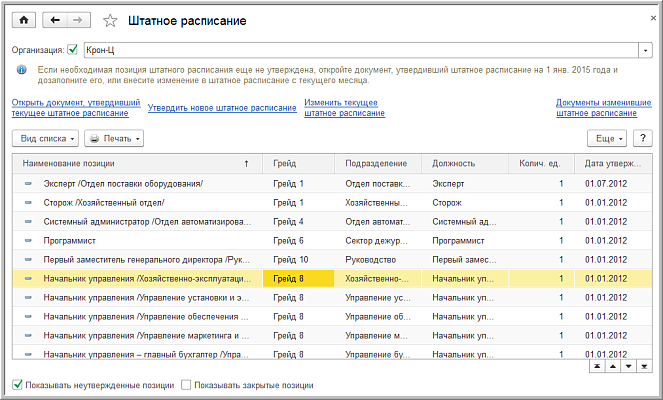Open the Печать dropdown menu

click(x=114, y=139)
